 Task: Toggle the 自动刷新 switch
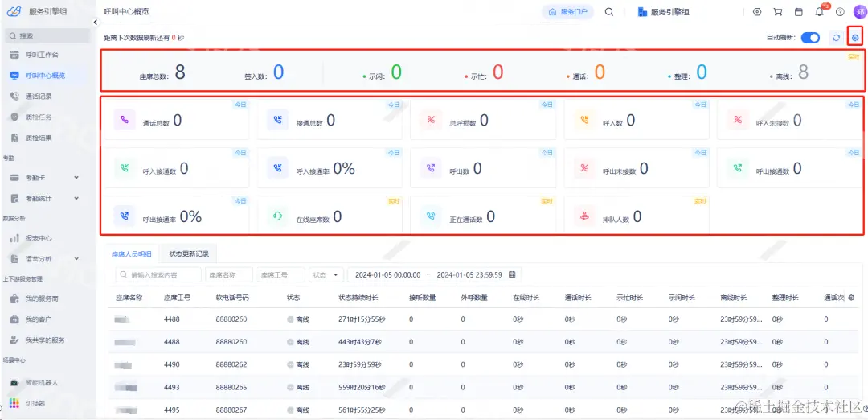pyautogui.click(x=810, y=38)
